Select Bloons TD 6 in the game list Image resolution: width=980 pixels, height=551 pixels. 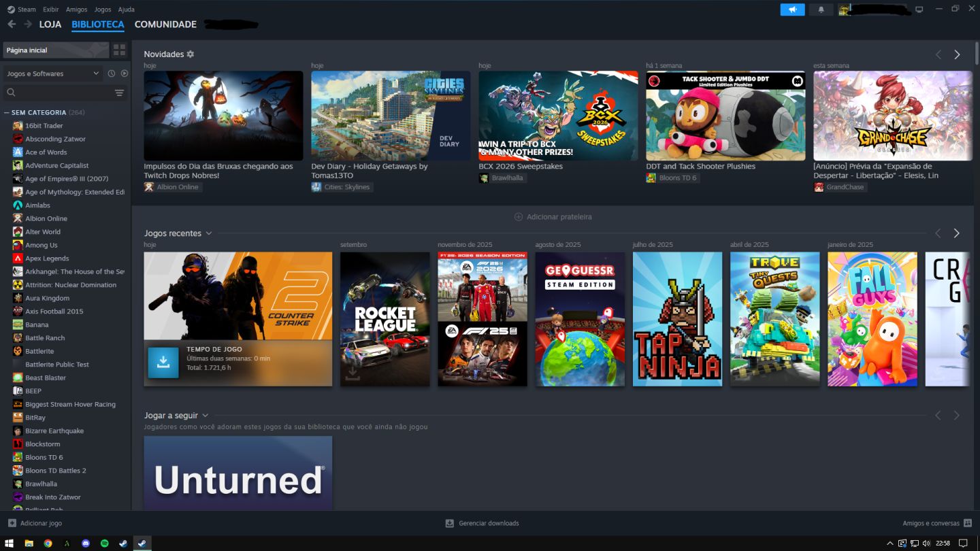pyautogui.click(x=44, y=457)
